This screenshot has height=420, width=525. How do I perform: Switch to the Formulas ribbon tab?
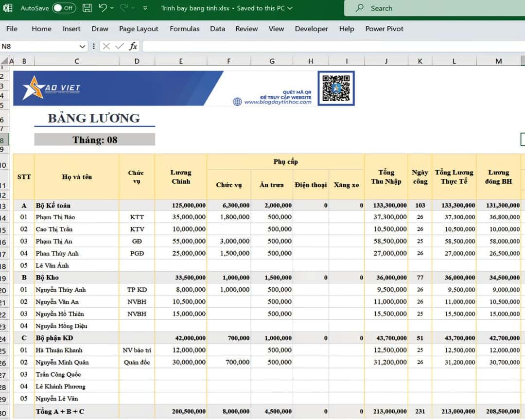coord(184,29)
